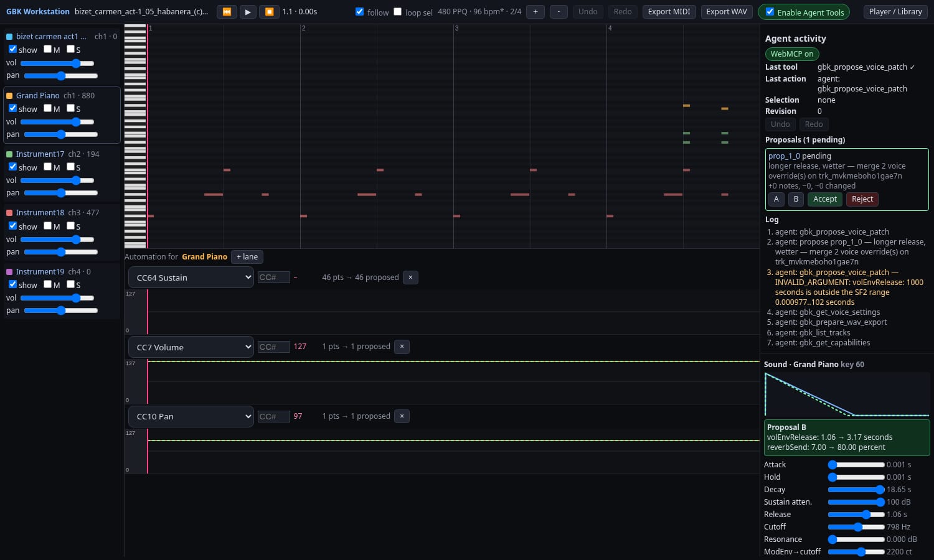Solo the Instrument17 track
The height and width of the screenshot is (560, 934).
pos(70,167)
